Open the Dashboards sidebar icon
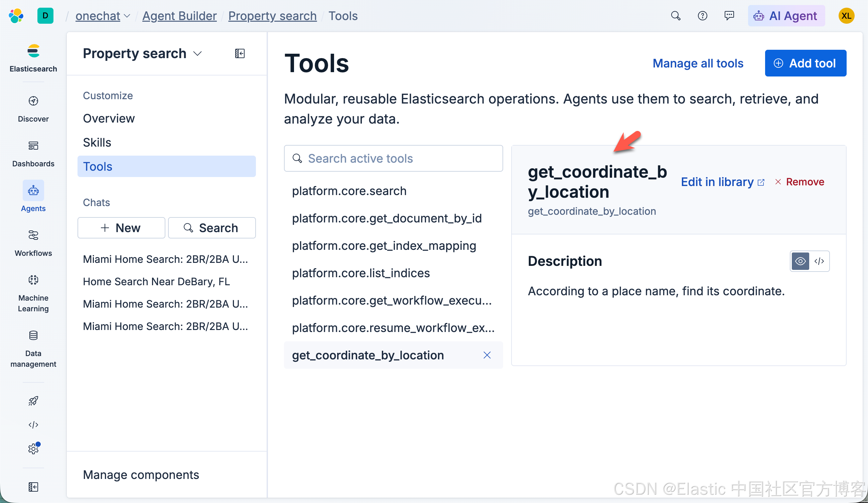Image resolution: width=868 pixels, height=503 pixels. tap(33, 146)
